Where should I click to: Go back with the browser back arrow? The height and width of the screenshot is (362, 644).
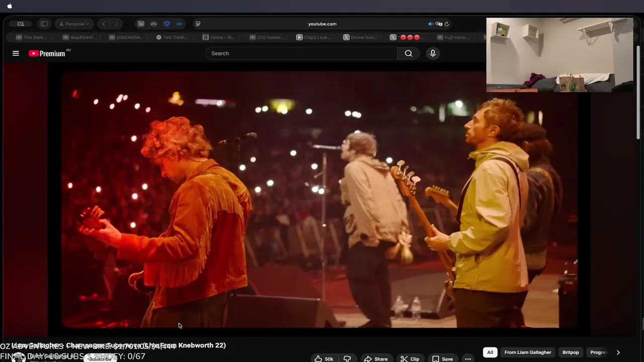[x=104, y=24]
